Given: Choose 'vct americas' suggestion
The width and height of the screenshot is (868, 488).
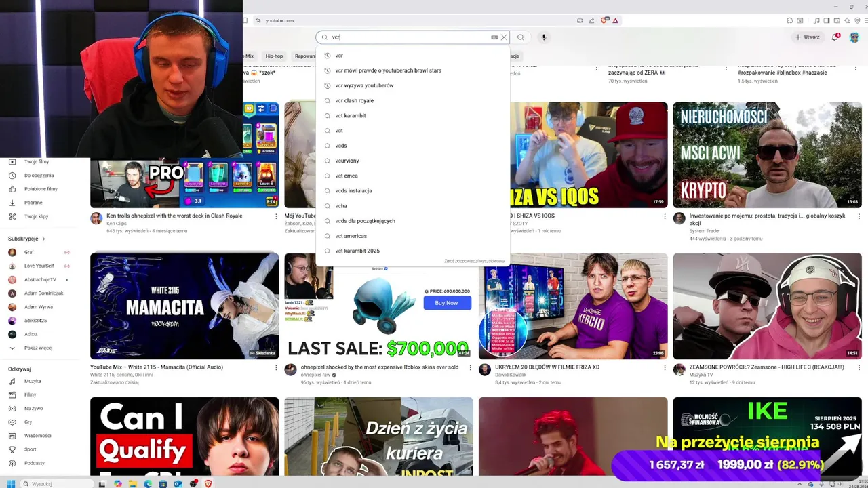Looking at the screenshot, I should point(412,236).
